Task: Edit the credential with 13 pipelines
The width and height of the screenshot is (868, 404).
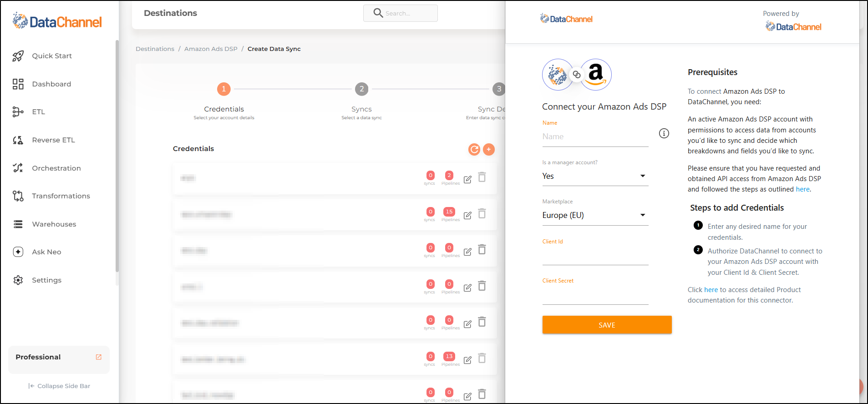Action: 467,360
